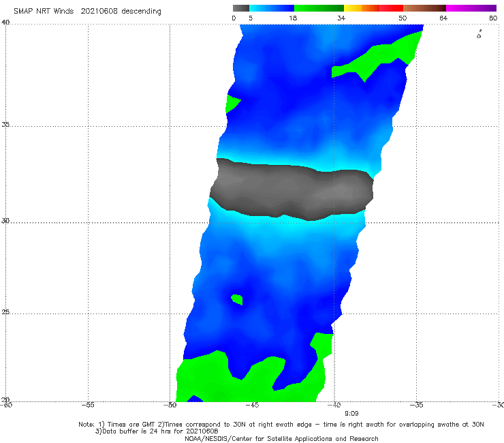Click the green 18-34 color bar segment

[x=319, y=8]
